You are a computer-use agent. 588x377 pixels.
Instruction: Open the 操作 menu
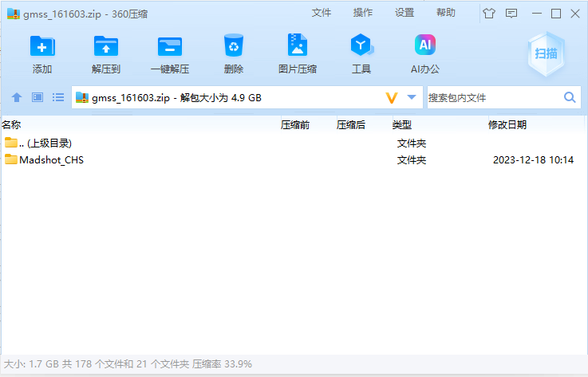pyautogui.click(x=363, y=13)
